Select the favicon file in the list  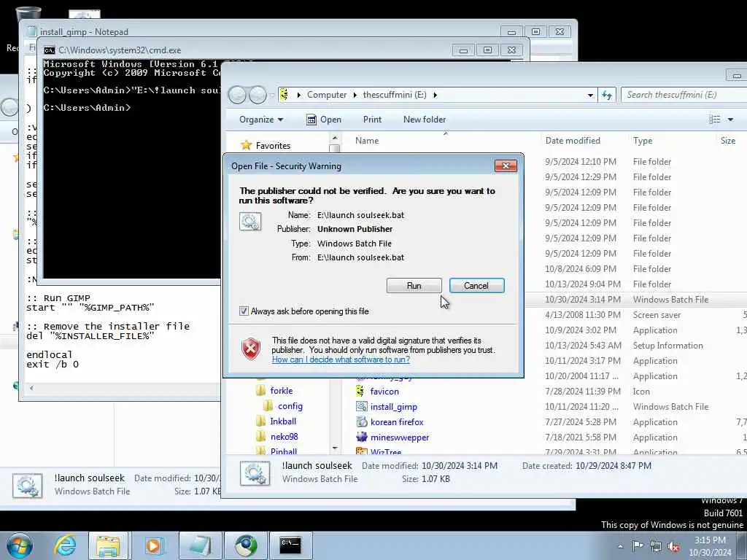click(x=384, y=392)
